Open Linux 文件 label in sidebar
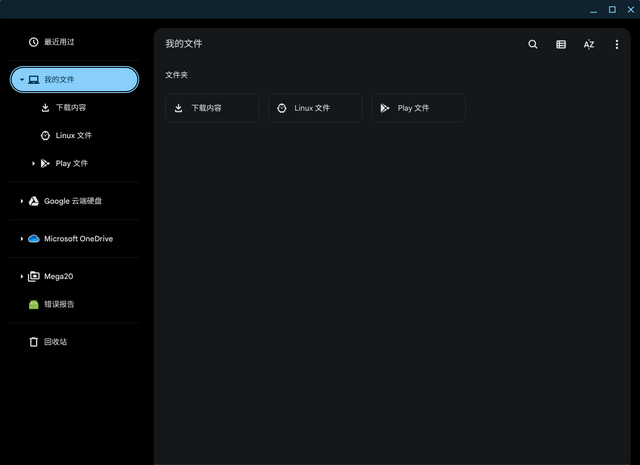The width and height of the screenshot is (640, 465). click(74, 136)
